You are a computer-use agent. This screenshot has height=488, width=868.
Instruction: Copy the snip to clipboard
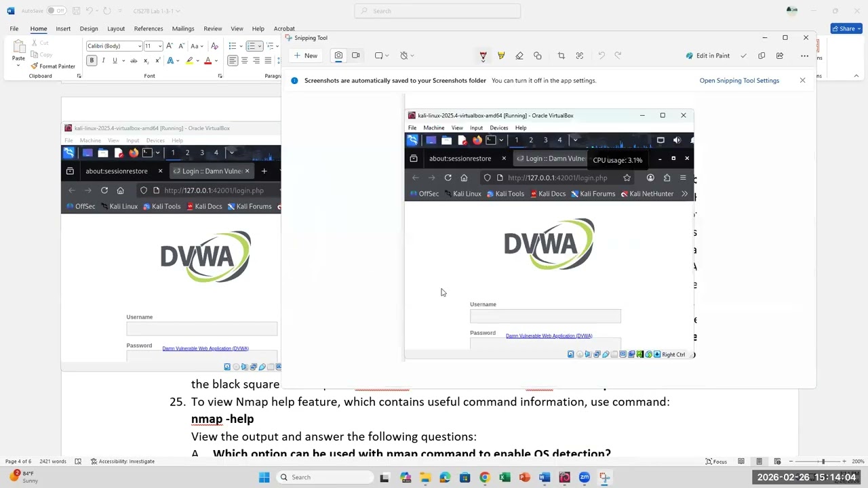coord(762,56)
